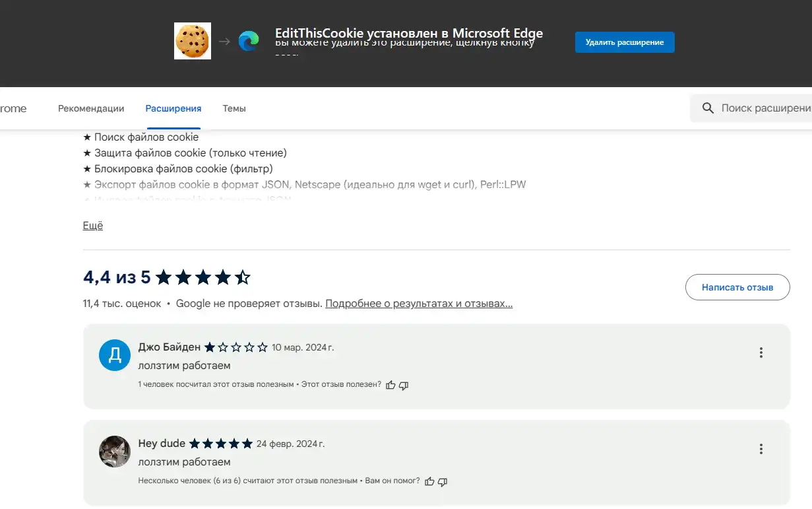Open the options menu for Джо Байден's review
Viewport: 812px width, 509px height.
[x=761, y=353]
